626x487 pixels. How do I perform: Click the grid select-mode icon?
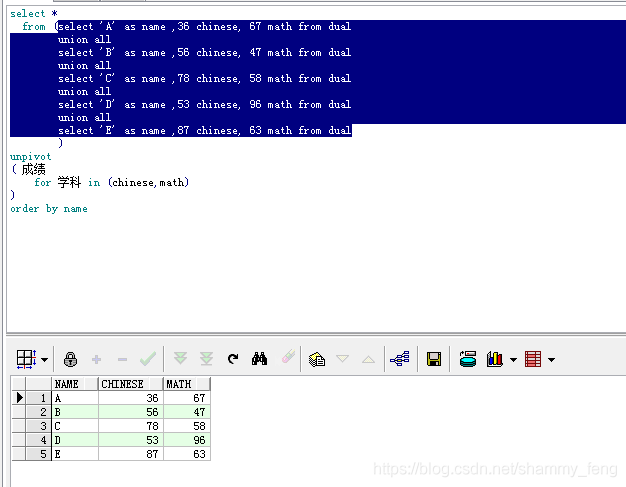[x=27, y=359]
